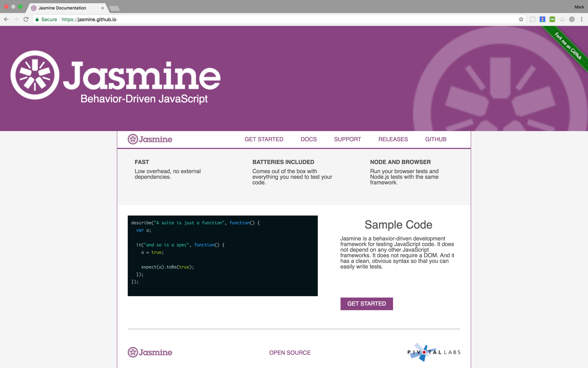Image resolution: width=588 pixels, height=368 pixels.
Task: Reload the page
Action: tap(26, 19)
